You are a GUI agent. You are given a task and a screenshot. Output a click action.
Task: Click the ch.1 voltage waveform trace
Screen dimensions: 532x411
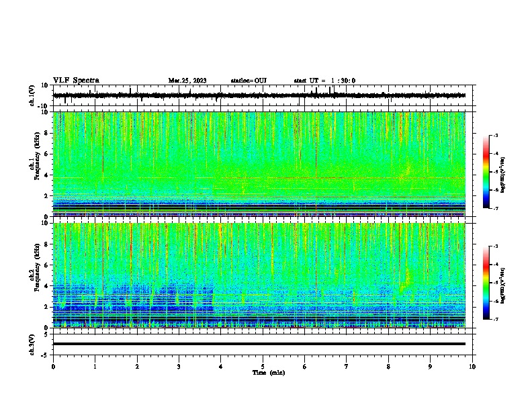click(259, 95)
